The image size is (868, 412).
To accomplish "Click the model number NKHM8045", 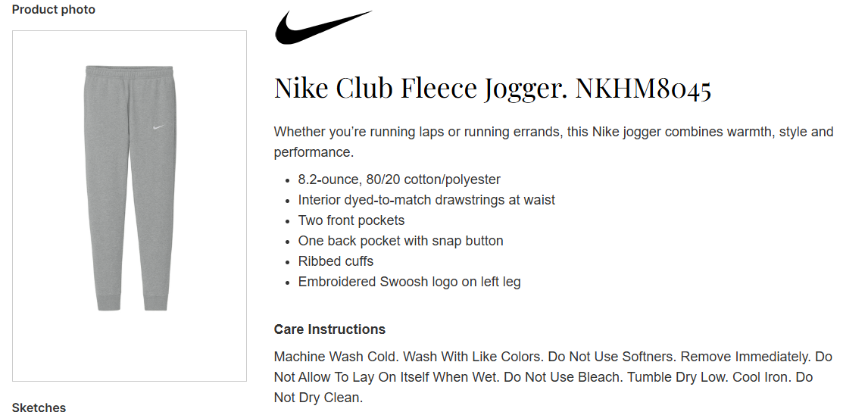I will click(x=643, y=89).
